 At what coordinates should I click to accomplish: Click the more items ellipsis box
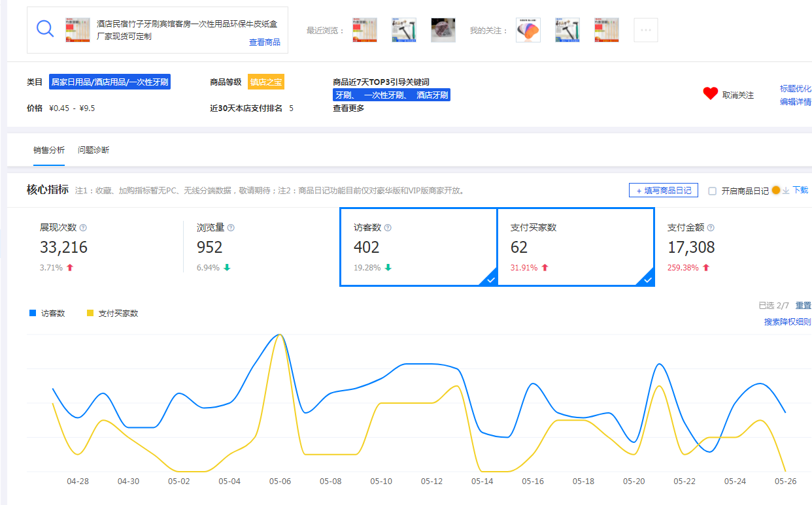tap(646, 30)
